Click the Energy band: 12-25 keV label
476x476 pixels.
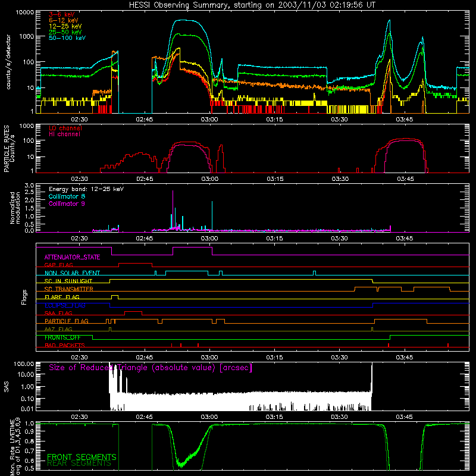[x=86, y=189]
